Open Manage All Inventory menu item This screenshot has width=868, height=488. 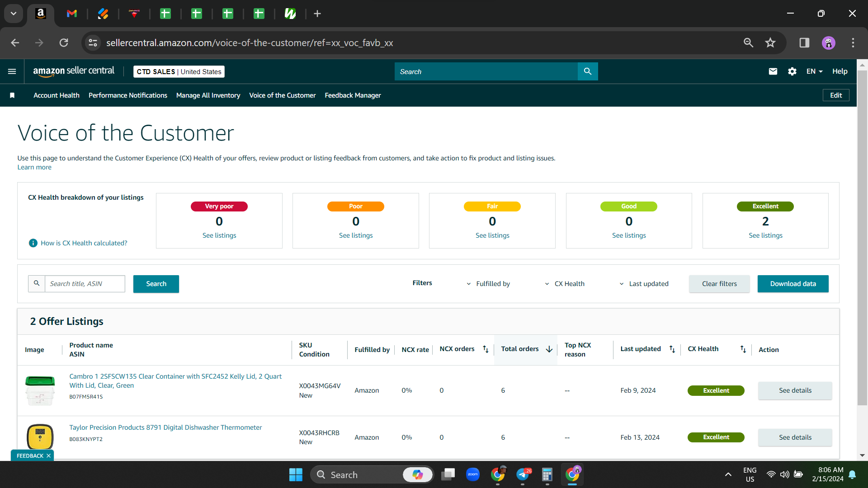coord(208,95)
